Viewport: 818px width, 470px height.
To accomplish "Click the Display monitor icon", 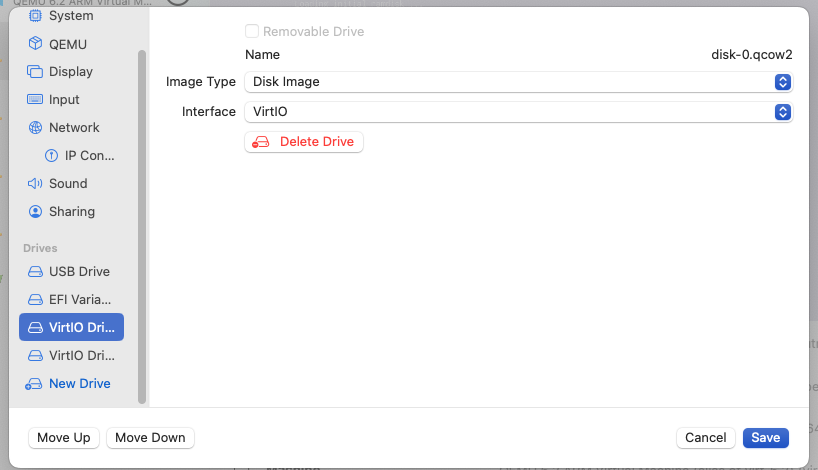I will click(x=35, y=71).
